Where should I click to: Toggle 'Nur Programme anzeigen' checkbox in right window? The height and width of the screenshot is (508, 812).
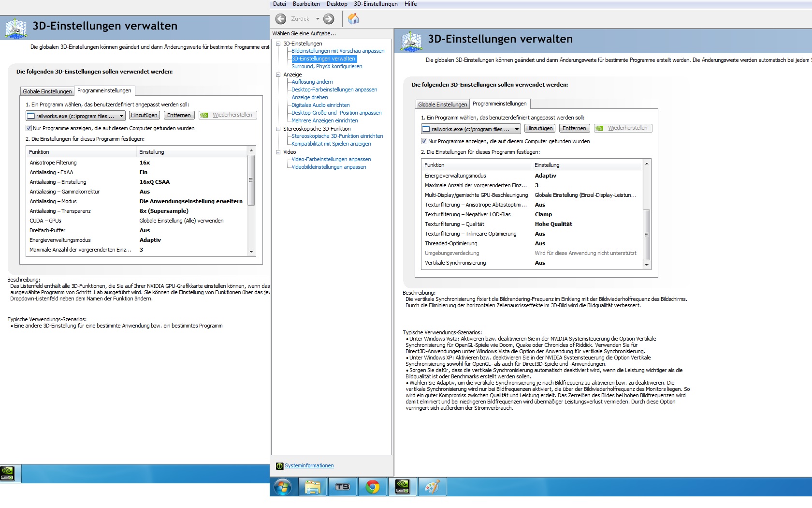coord(424,141)
